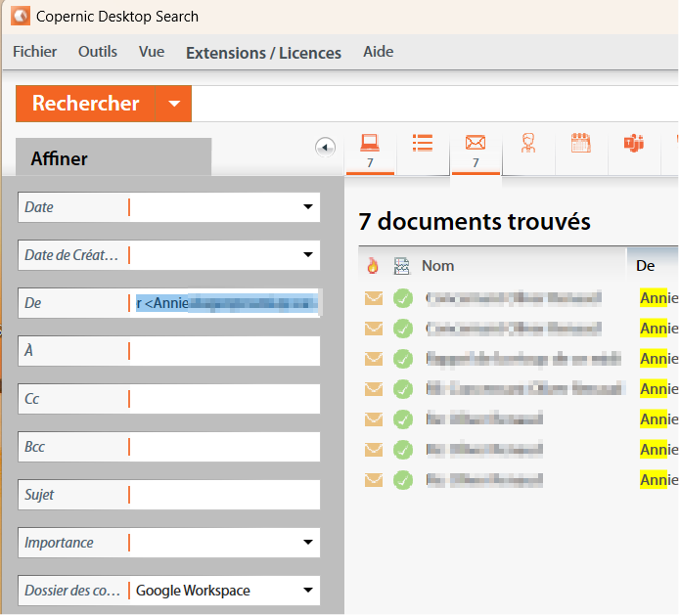Expand the Date filter dropdown

(307, 207)
